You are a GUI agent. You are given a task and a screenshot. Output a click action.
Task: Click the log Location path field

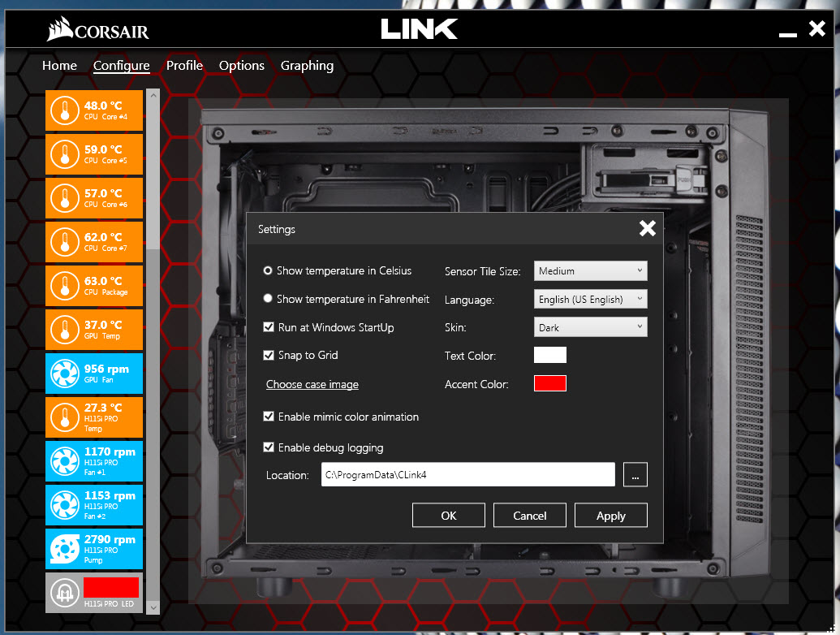pyautogui.click(x=468, y=474)
